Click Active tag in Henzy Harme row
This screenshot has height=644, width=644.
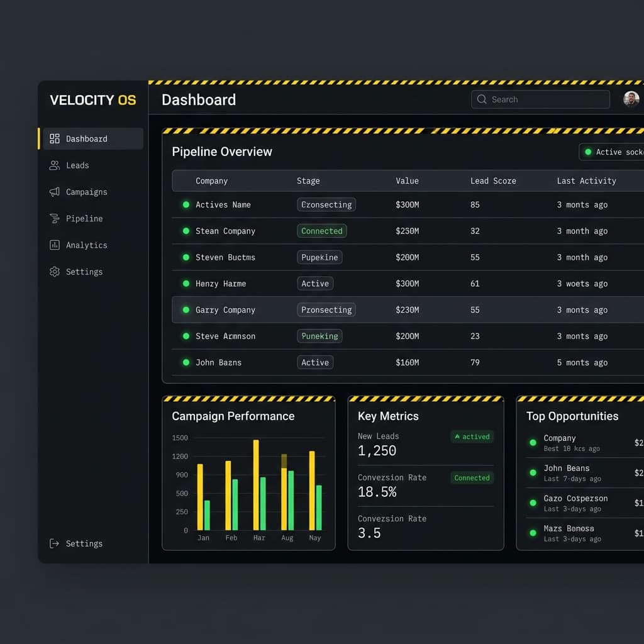(x=315, y=284)
